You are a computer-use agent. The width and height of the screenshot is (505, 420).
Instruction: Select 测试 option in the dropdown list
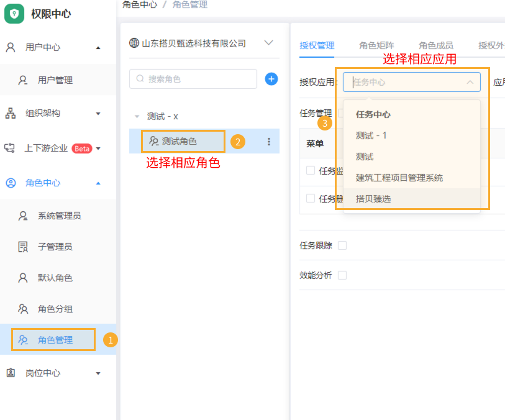pyautogui.click(x=412, y=157)
